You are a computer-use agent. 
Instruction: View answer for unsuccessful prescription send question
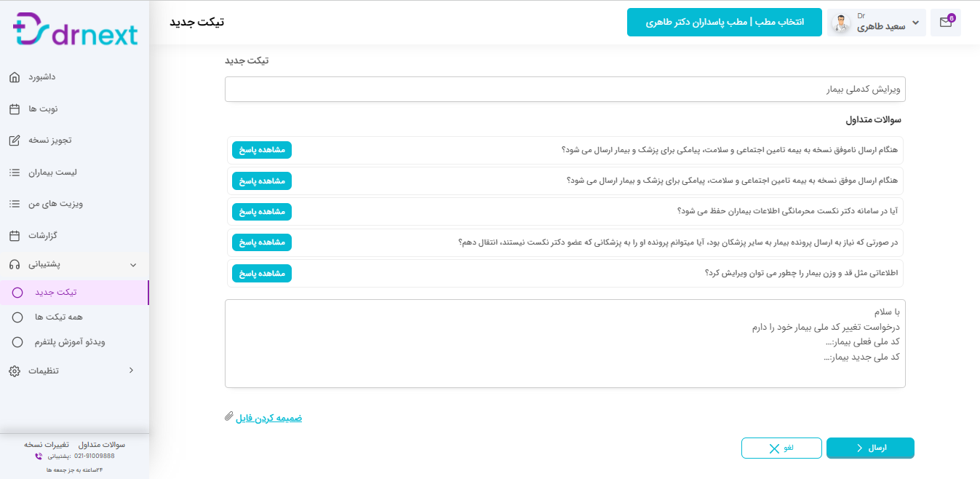pos(262,150)
